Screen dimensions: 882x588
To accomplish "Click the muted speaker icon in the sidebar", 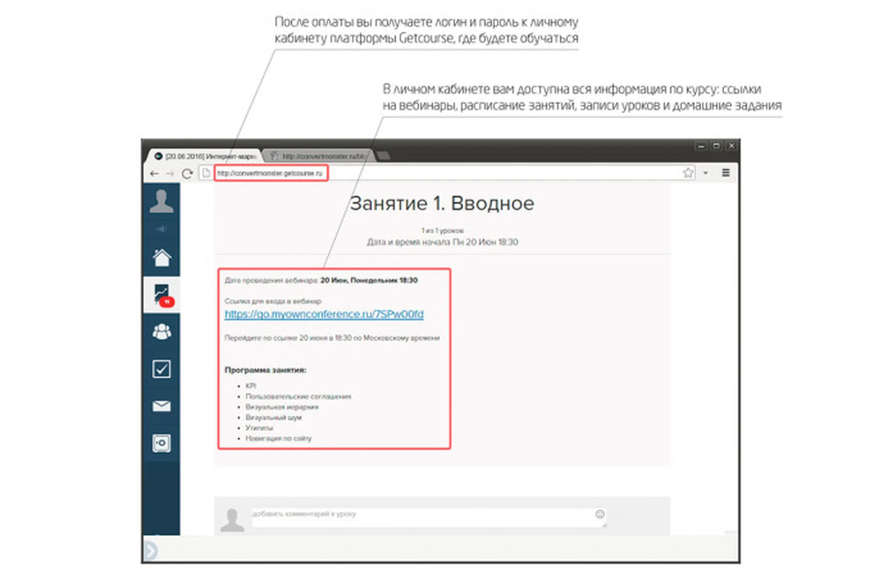I will [x=162, y=229].
